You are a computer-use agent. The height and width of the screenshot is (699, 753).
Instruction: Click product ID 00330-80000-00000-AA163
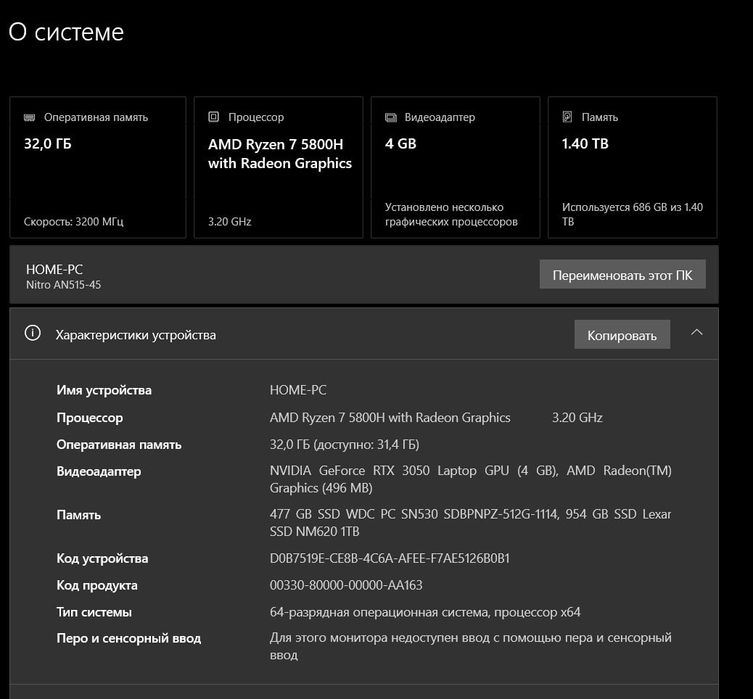[346, 585]
